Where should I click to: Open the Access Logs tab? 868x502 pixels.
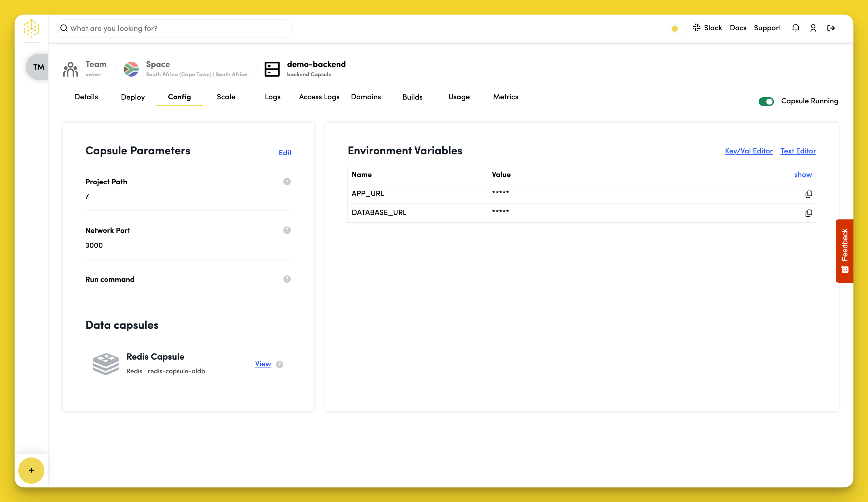coord(319,97)
